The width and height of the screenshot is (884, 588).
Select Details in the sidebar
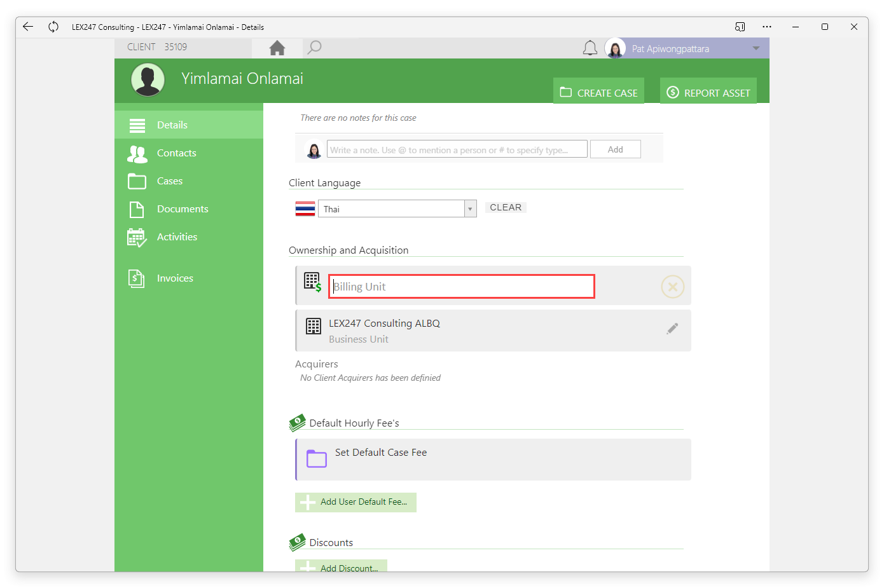189,125
